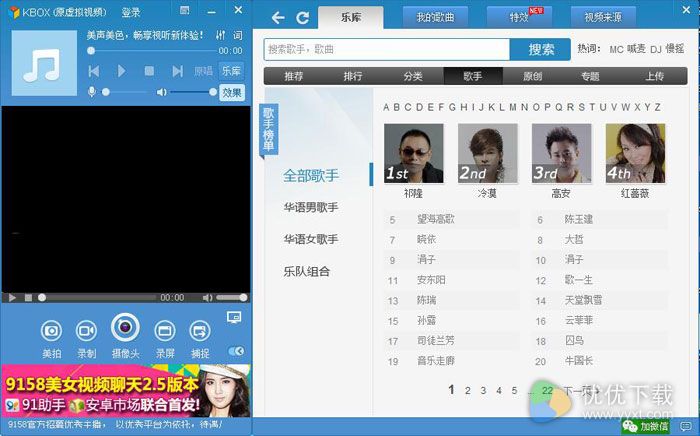Stop the video preview playback
This screenshot has width=700, height=436.
pos(28,297)
